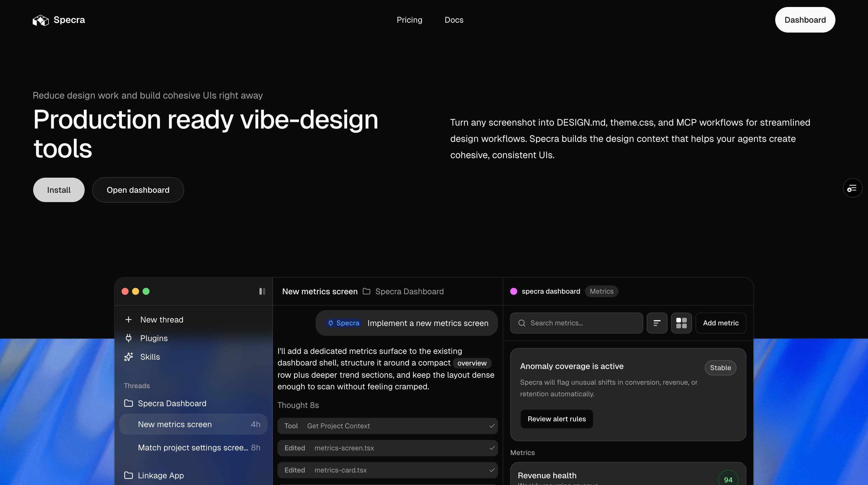
Task: Click the folder icon beside Linkage App
Action: click(x=128, y=476)
